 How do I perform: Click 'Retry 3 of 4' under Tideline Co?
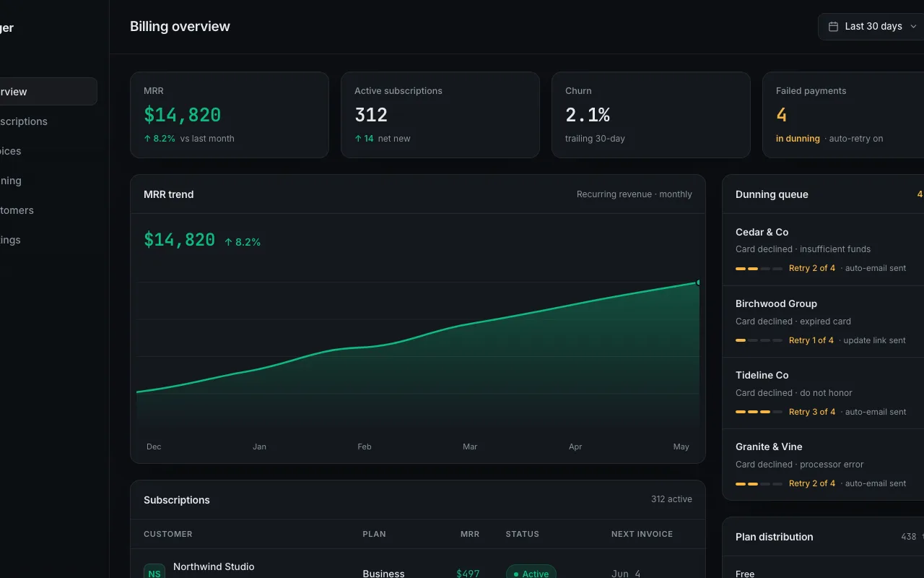[812, 412]
